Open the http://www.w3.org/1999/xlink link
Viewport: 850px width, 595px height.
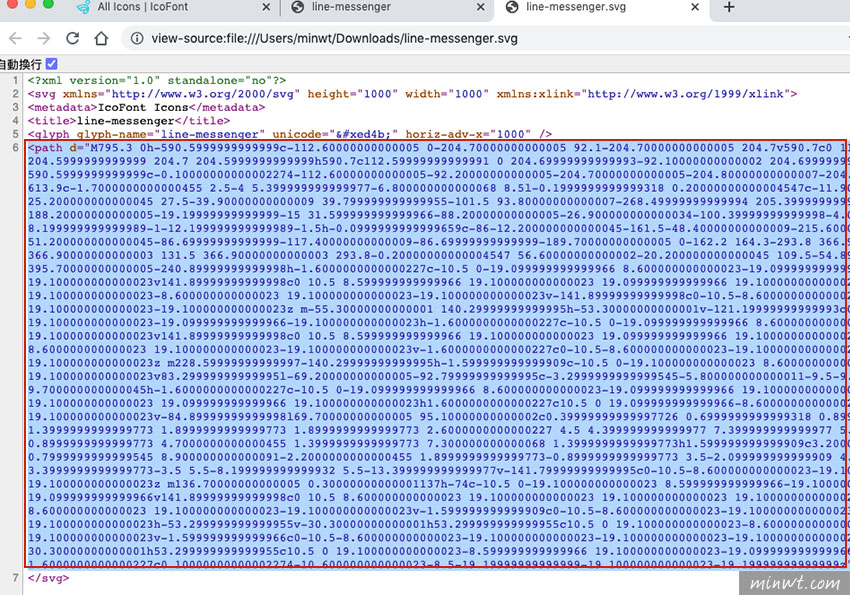[686, 94]
